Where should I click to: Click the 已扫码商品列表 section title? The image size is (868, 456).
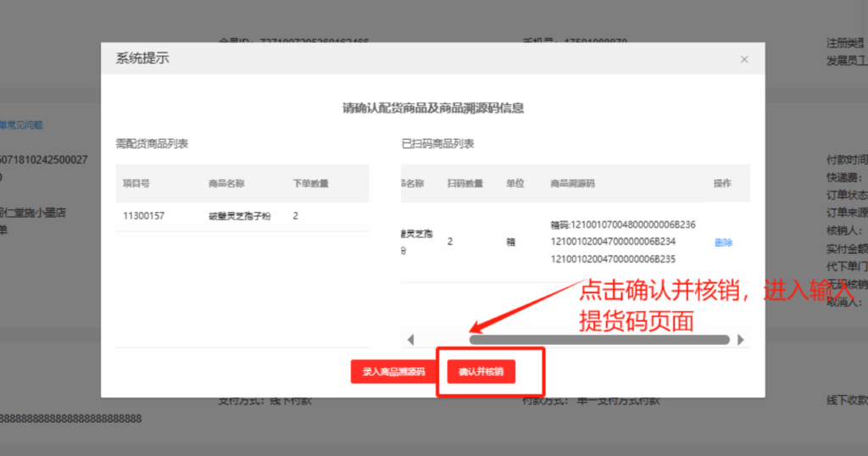point(437,144)
